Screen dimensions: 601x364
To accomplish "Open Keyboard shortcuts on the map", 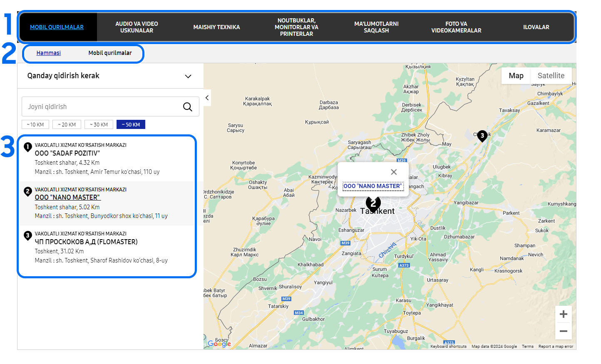I will (x=448, y=346).
